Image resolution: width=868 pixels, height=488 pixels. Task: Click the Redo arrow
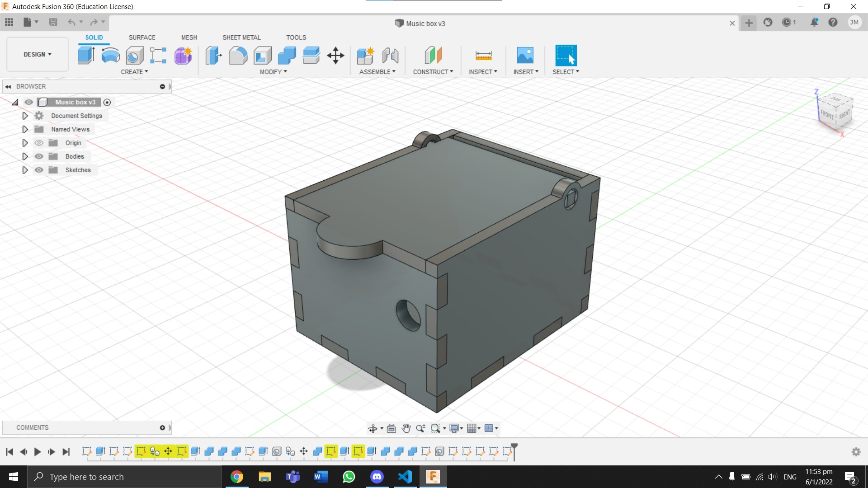tap(94, 22)
